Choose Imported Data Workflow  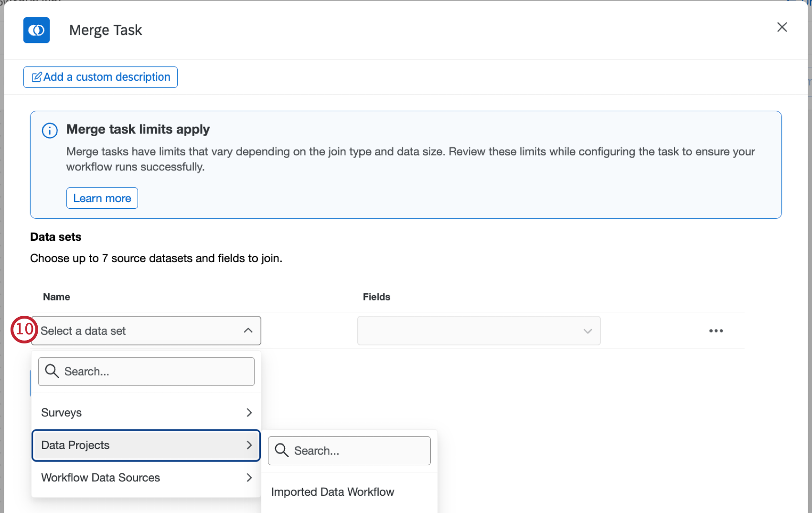333,492
